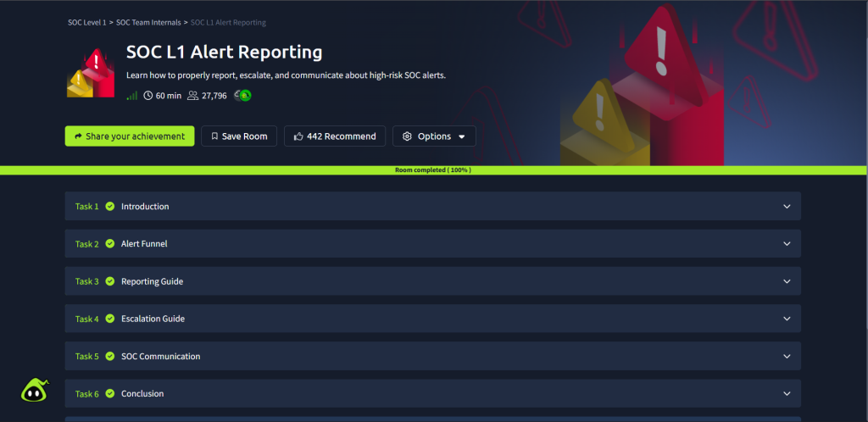Click the users icon beside 27,796
The image size is (868, 422).
[x=193, y=96]
